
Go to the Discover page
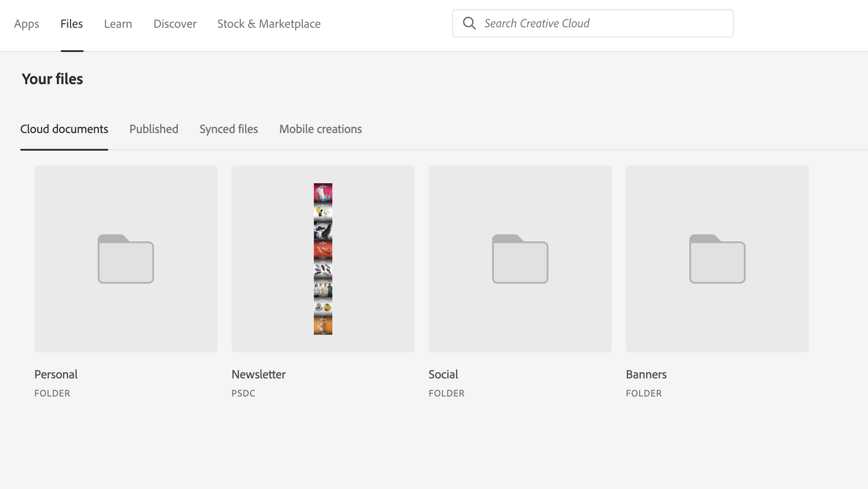point(174,23)
